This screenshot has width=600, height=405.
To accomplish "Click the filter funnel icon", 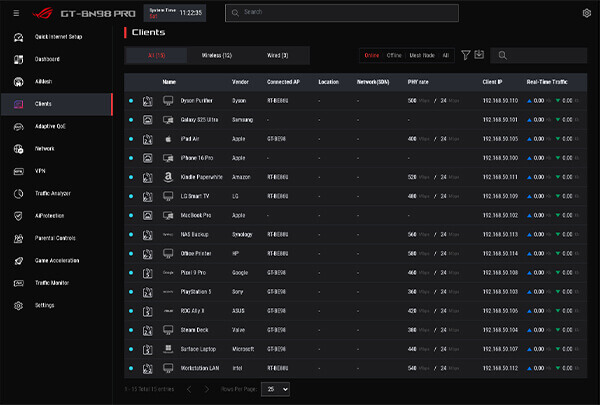I will pos(465,55).
